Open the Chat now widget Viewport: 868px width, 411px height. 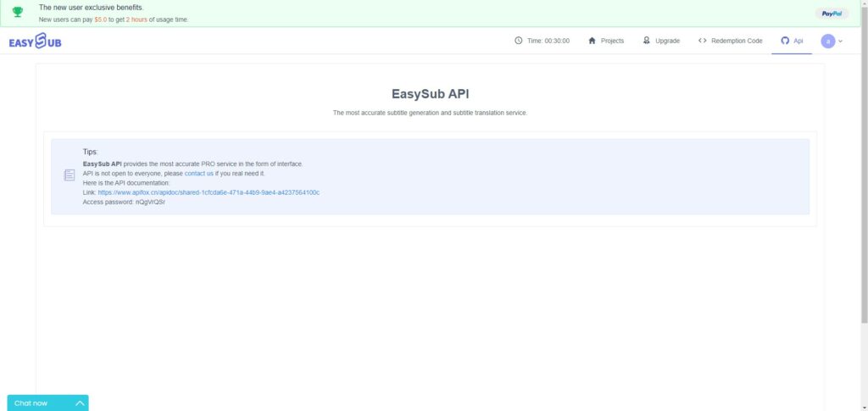click(x=47, y=403)
